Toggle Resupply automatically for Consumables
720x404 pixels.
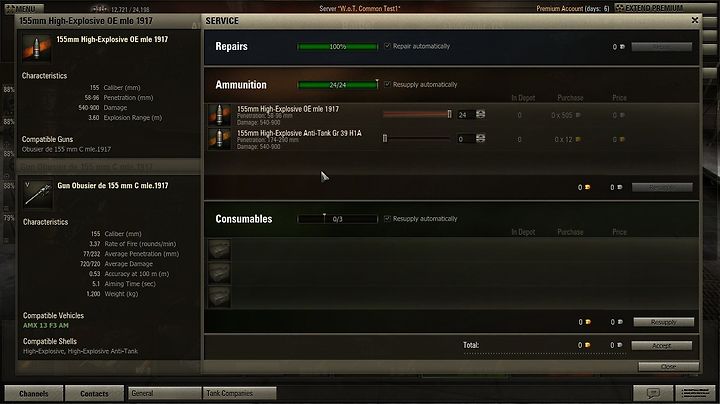pyautogui.click(x=388, y=219)
